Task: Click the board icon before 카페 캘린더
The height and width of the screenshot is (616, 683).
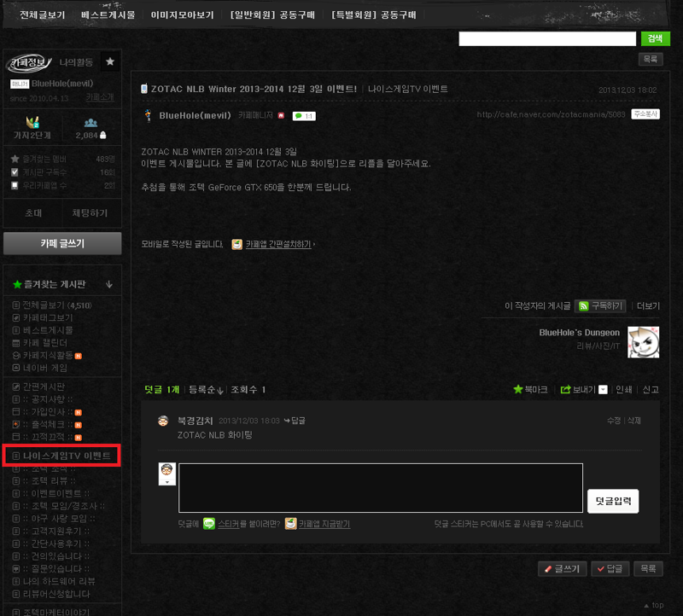Action: 16,343
